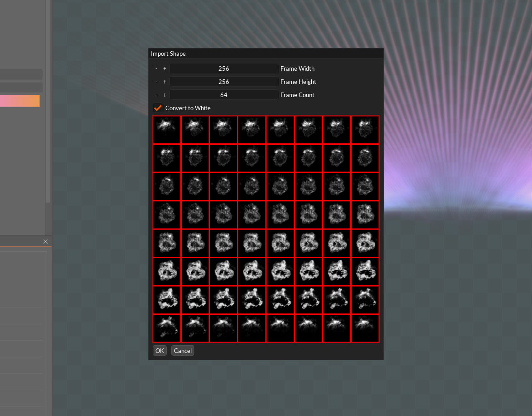The height and width of the screenshot is (416, 532).
Task: Click the Frame Width value field showing 256
Action: 223,69
